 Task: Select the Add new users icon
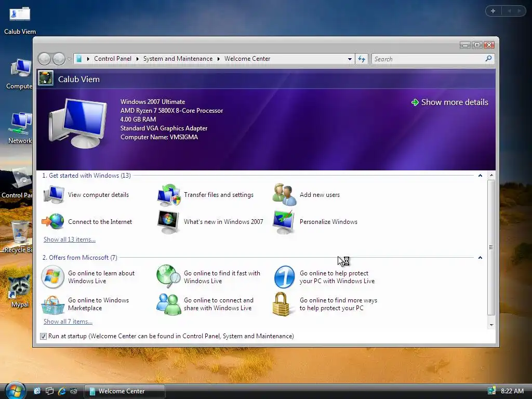284,195
